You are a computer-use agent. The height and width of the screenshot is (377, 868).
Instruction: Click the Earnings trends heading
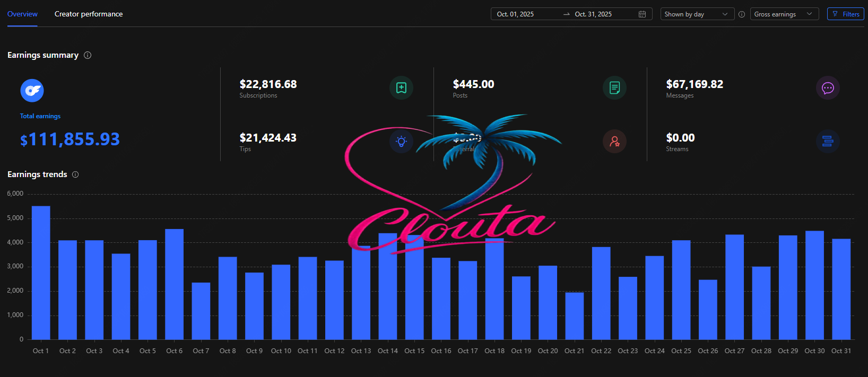click(37, 174)
